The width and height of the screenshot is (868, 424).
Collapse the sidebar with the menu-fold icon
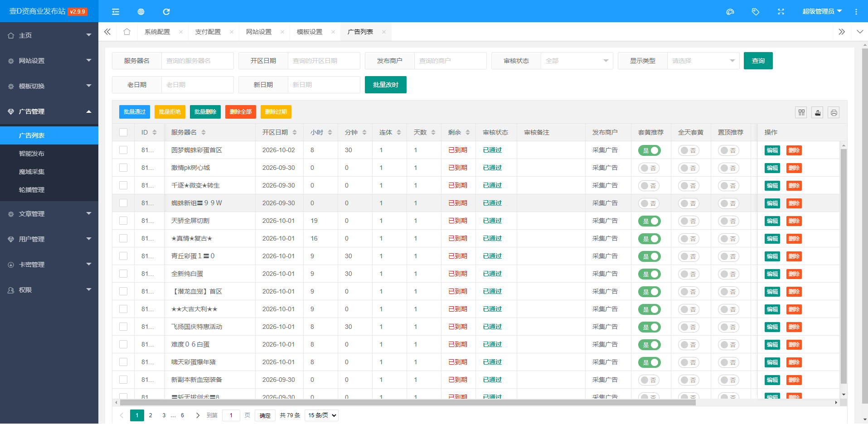point(116,11)
